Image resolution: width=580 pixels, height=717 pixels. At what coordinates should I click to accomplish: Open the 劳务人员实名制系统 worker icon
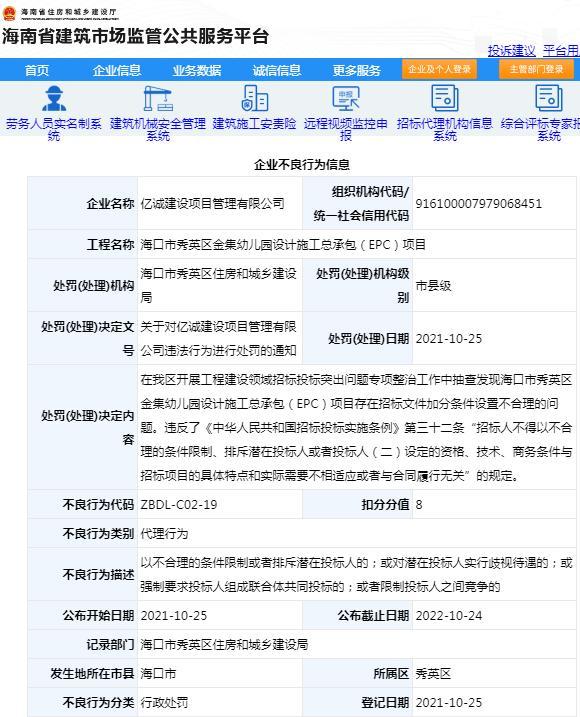[54, 98]
